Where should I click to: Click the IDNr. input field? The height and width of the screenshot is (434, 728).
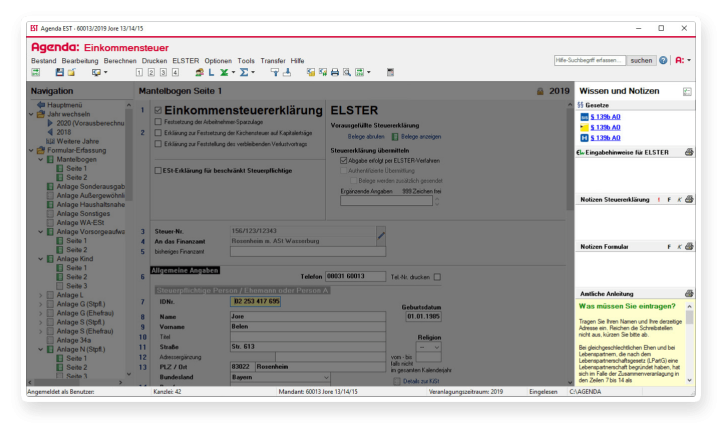tap(256, 300)
